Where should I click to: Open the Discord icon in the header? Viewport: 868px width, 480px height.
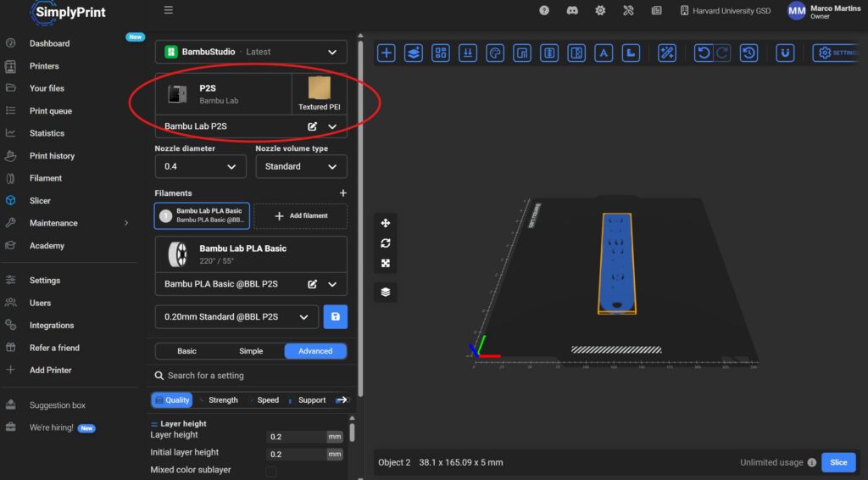click(x=572, y=10)
